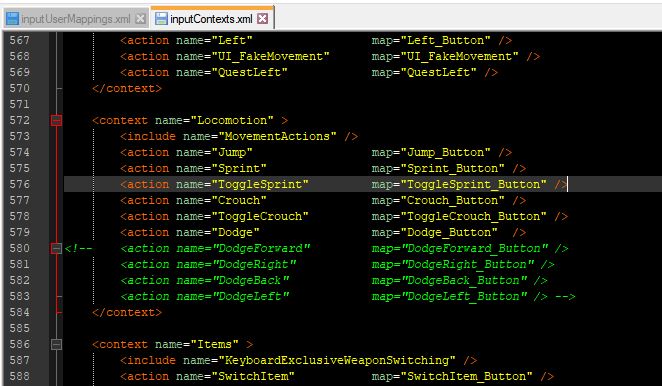662x386 pixels.
Task: Click the "Sprint" action name on line 575
Action: pyautogui.click(x=239, y=169)
